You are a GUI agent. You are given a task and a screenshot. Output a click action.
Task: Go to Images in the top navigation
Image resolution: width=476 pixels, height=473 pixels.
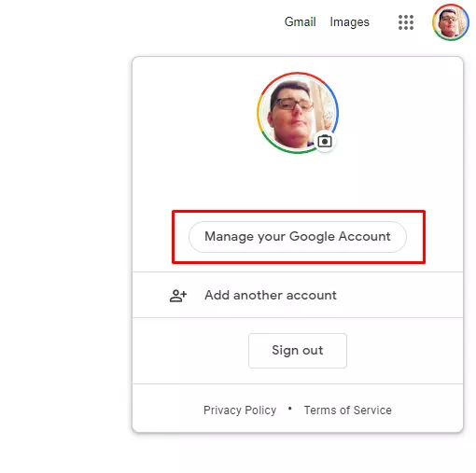349,22
